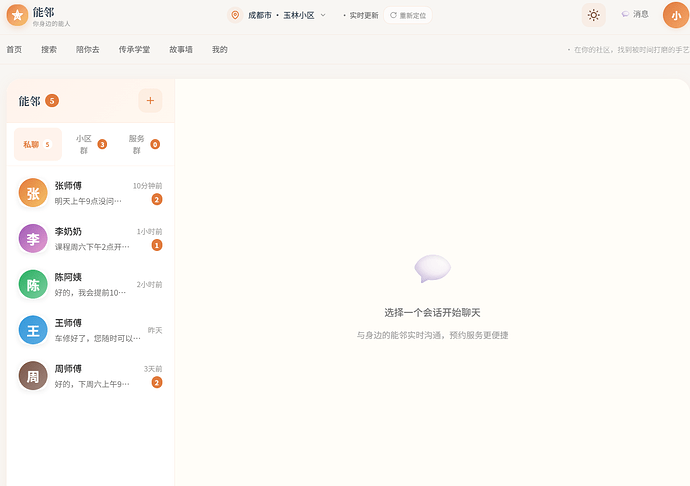The height and width of the screenshot is (486, 690).
Task: Toggle the sun theme icon
Action: tap(594, 15)
